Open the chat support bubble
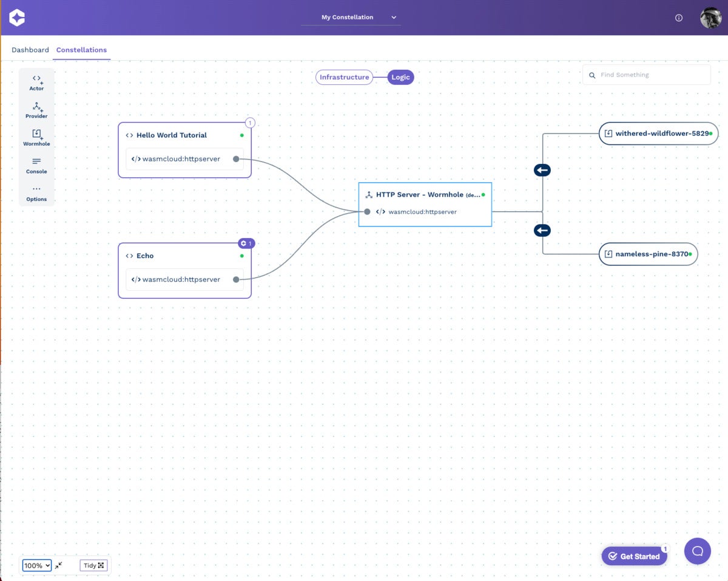Screen dimensions: 728x581 pos(698,551)
